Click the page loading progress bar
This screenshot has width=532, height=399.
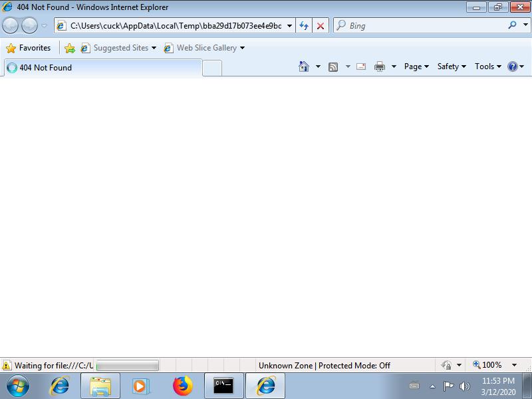(128, 366)
